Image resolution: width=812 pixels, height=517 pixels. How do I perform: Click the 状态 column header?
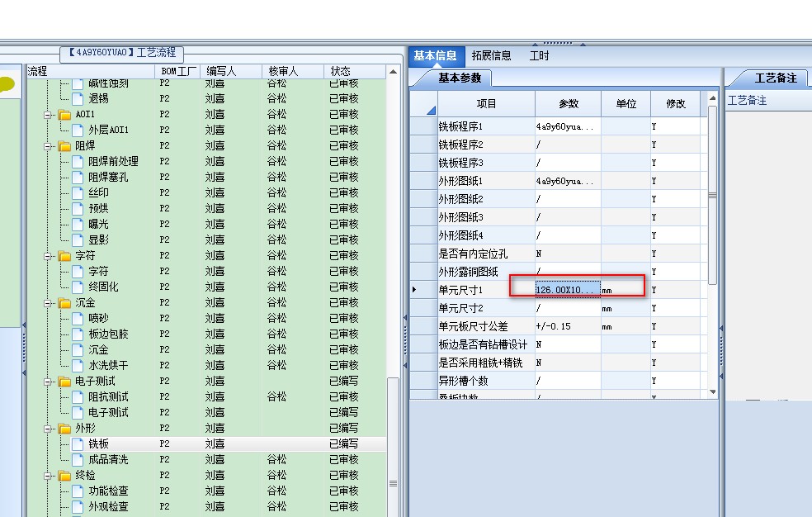pos(355,72)
